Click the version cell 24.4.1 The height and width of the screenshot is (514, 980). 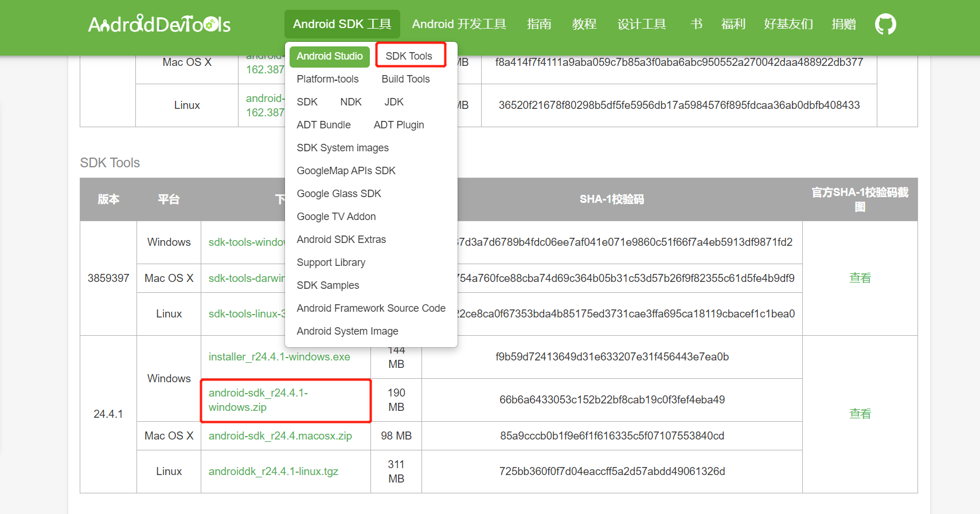pyautogui.click(x=108, y=414)
